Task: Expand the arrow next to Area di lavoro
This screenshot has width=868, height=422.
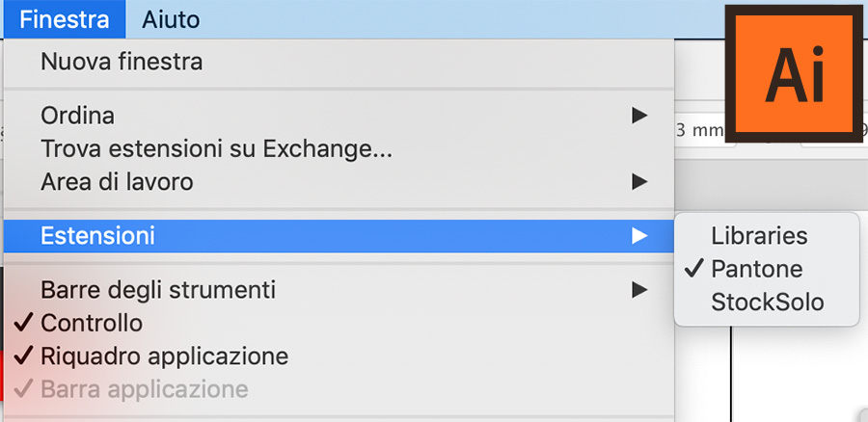Action: (x=639, y=181)
